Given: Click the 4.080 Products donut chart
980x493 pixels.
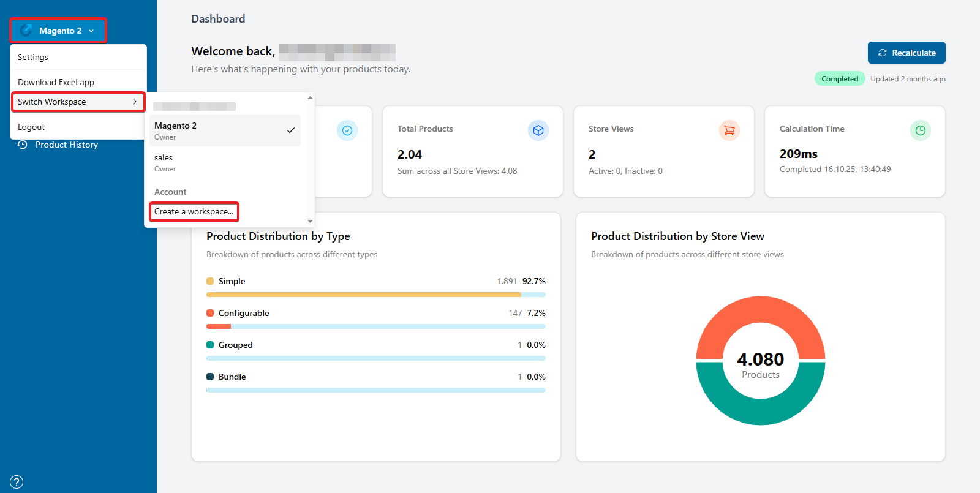Looking at the screenshot, I should [x=760, y=361].
